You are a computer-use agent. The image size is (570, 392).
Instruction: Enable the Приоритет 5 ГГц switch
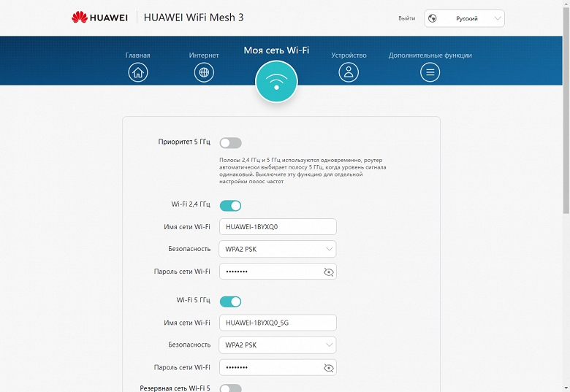click(230, 143)
